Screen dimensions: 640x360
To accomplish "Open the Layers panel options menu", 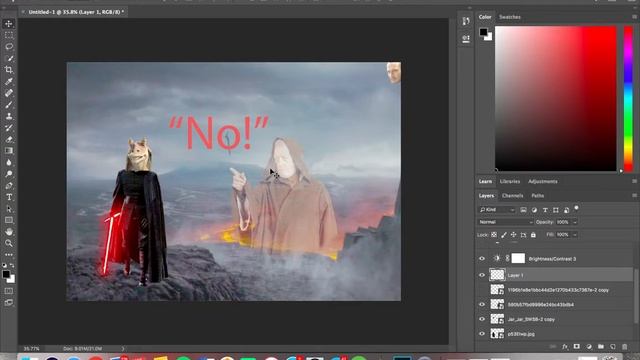I will [634, 196].
